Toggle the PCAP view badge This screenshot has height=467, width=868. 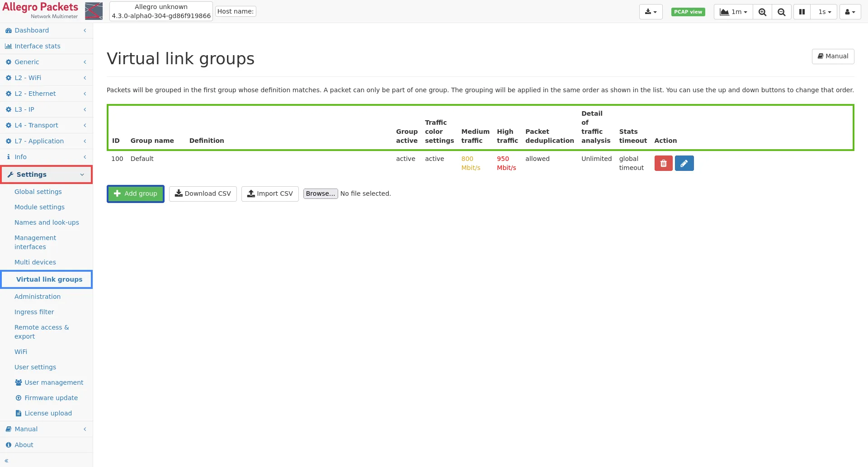point(688,12)
